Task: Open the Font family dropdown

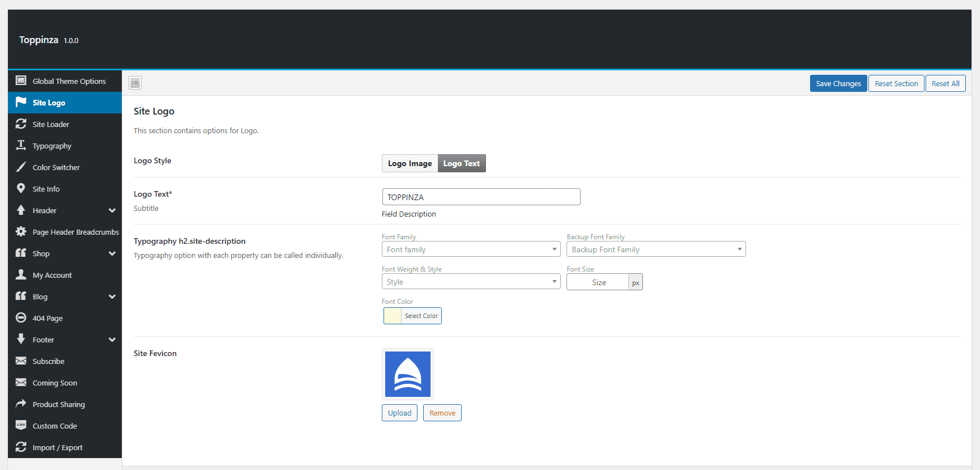Action: (471, 249)
